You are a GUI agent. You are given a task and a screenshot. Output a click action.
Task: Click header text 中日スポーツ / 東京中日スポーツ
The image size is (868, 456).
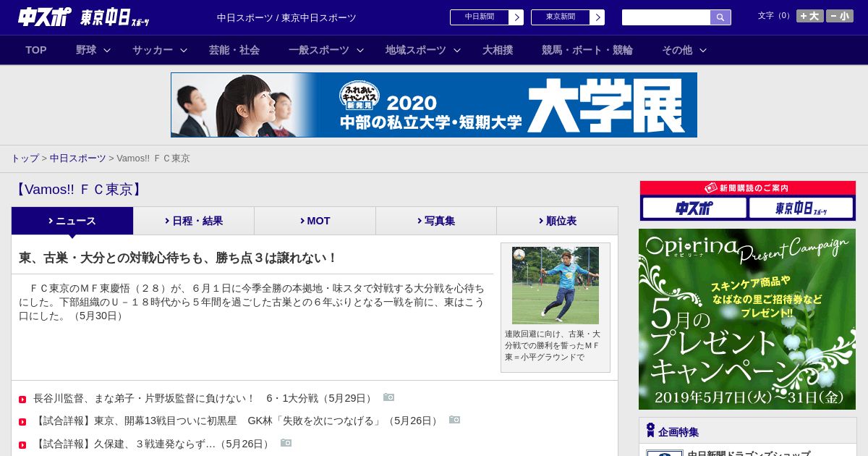point(286,17)
